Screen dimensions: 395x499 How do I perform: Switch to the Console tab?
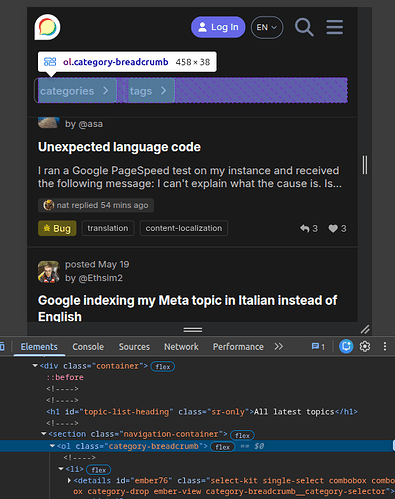point(88,347)
